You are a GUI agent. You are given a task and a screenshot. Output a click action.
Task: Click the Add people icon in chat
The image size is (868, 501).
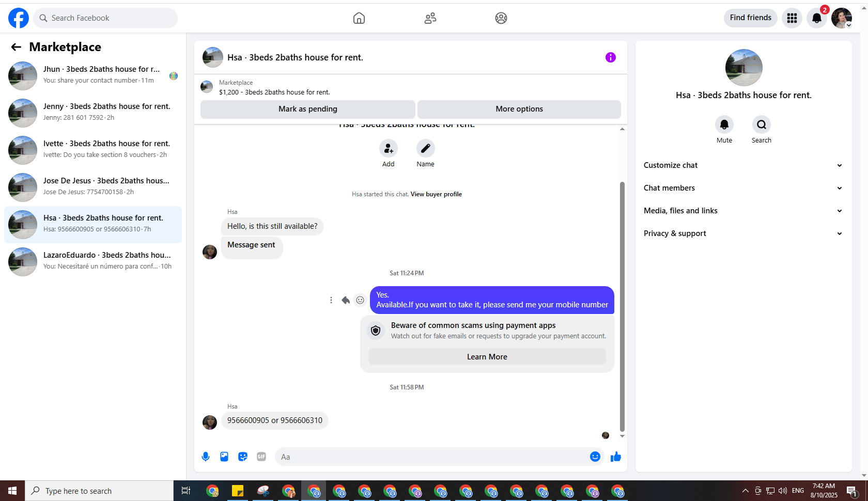pos(389,149)
